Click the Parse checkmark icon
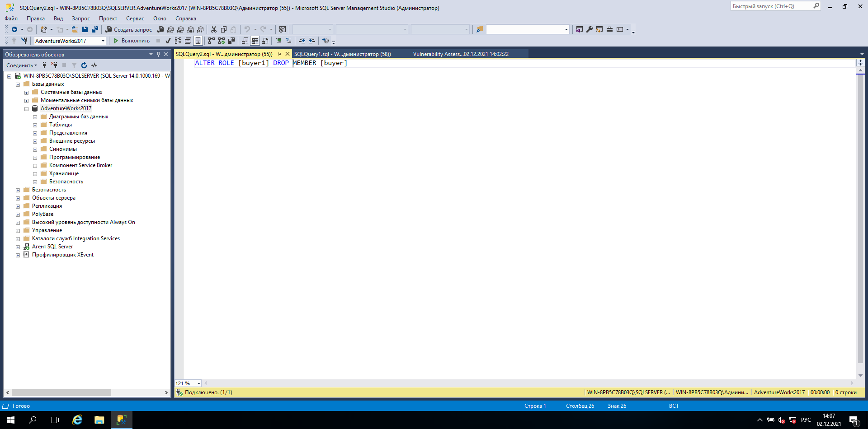868x429 pixels. click(168, 41)
